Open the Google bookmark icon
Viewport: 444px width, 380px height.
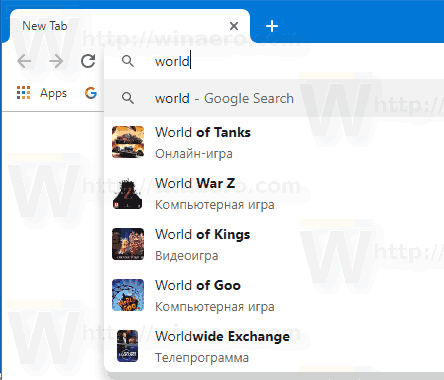click(x=91, y=93)
